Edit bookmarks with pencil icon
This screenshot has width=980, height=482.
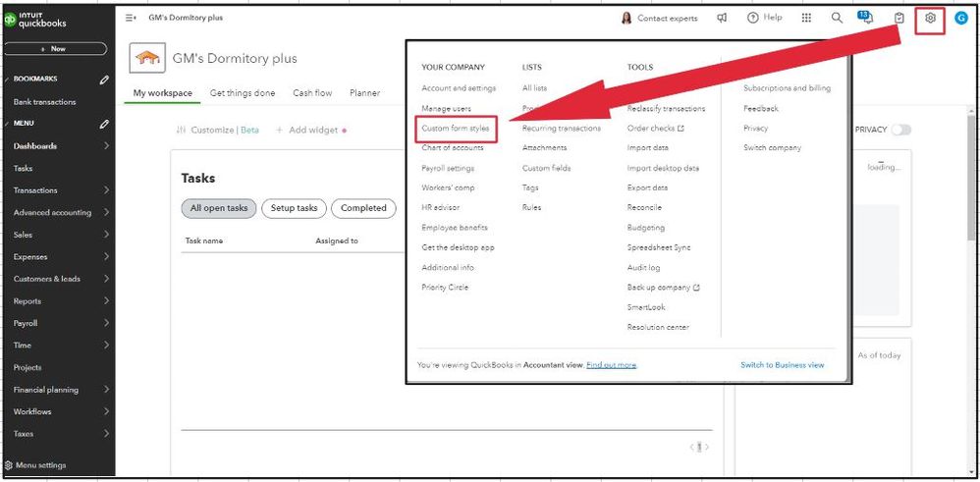[x=104, y=80]
